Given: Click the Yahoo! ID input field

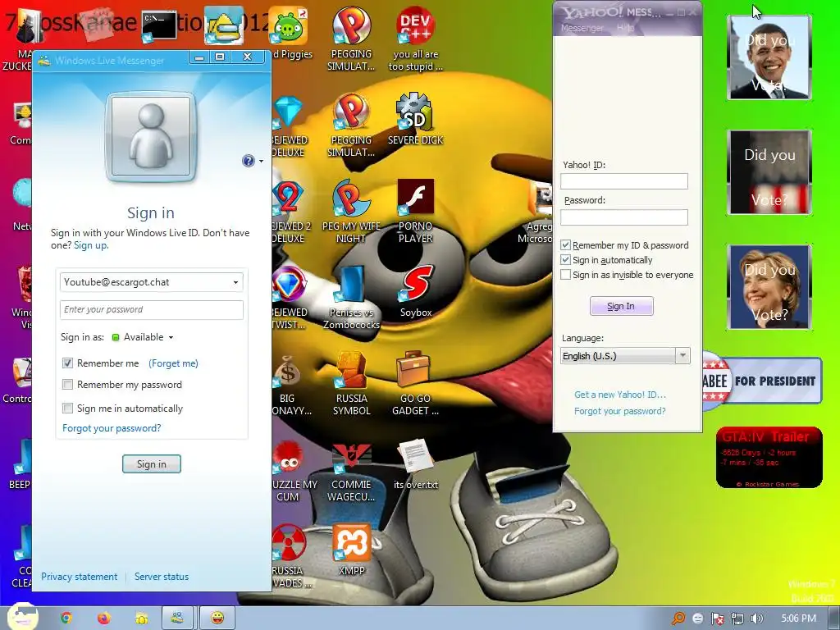Looking at the screenshot, I should click(624, 181).
